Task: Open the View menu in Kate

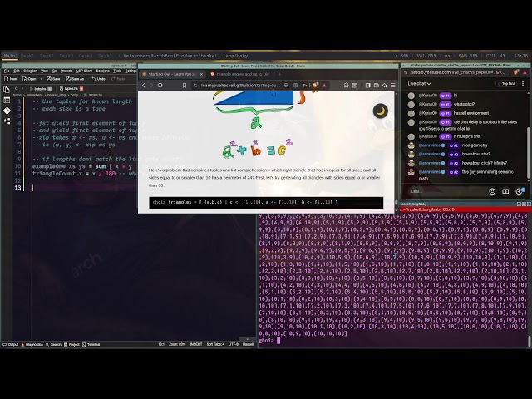Action: (44, 71)
